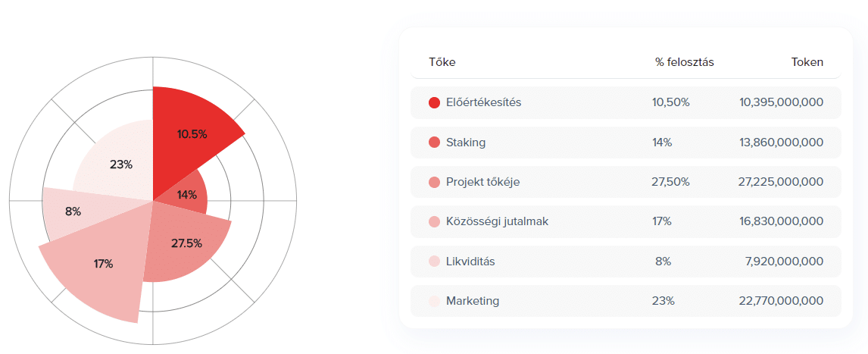Click the % felosztás column header
The width and height of the screenshot is (868, 354).
pos(684,62)
